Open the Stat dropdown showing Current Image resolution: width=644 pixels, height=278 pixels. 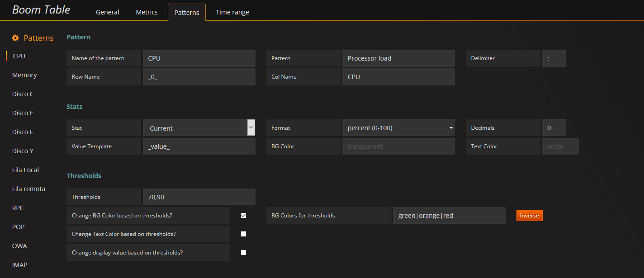click(199, 128)
